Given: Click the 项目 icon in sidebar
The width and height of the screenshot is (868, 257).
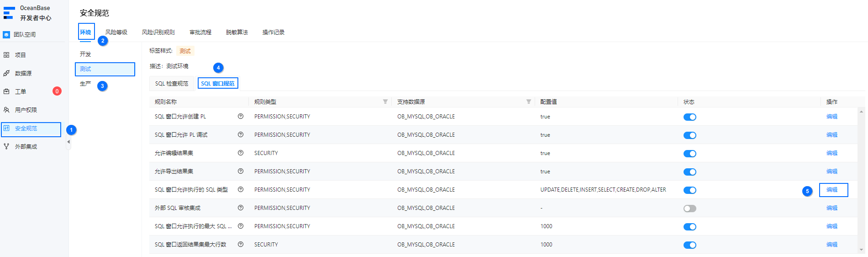Looking at the screenshot, I should pos(6,55).
